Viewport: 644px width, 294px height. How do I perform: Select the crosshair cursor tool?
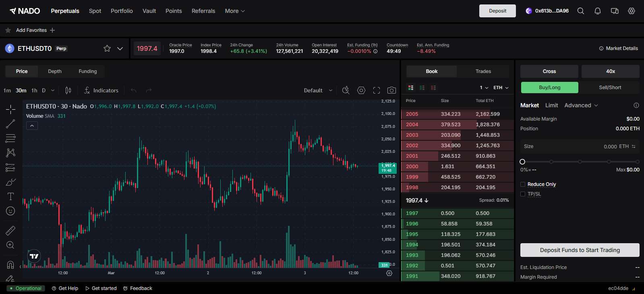(10, 109)
